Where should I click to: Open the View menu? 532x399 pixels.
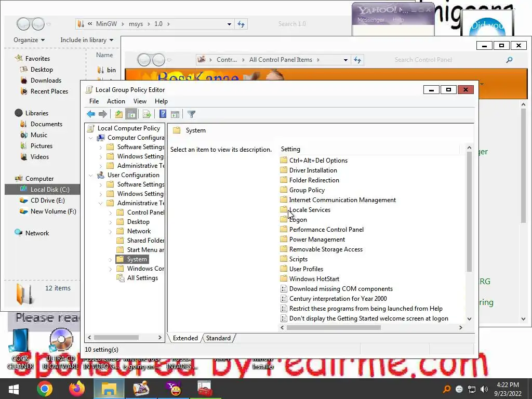(x=140, y=101)
